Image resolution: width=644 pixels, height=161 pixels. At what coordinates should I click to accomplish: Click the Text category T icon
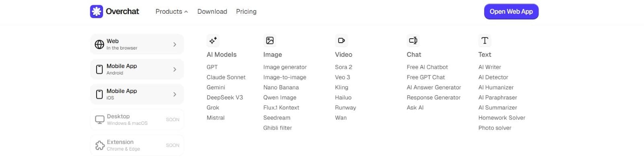[485, 40]
